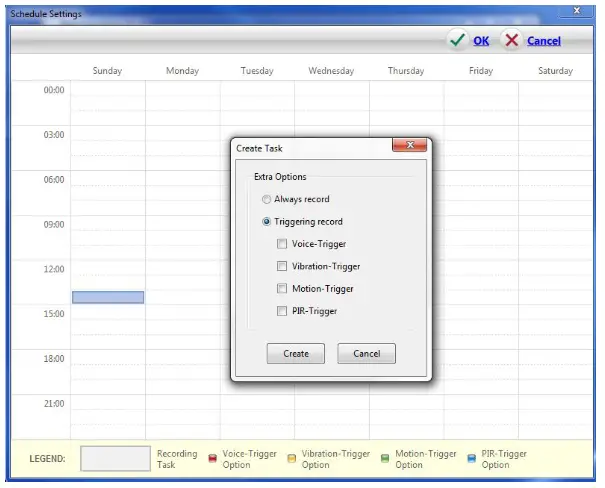Image resolution: width=605 pixels, height=488 pixels.
Task: Click the 12:00 time label
Action: [x=54, y=269]
